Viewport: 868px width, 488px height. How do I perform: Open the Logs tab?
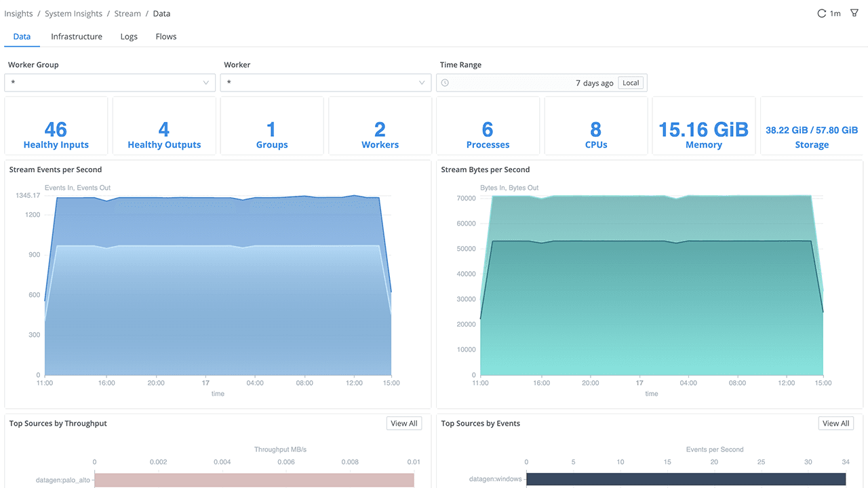click(x=129, y=36)
